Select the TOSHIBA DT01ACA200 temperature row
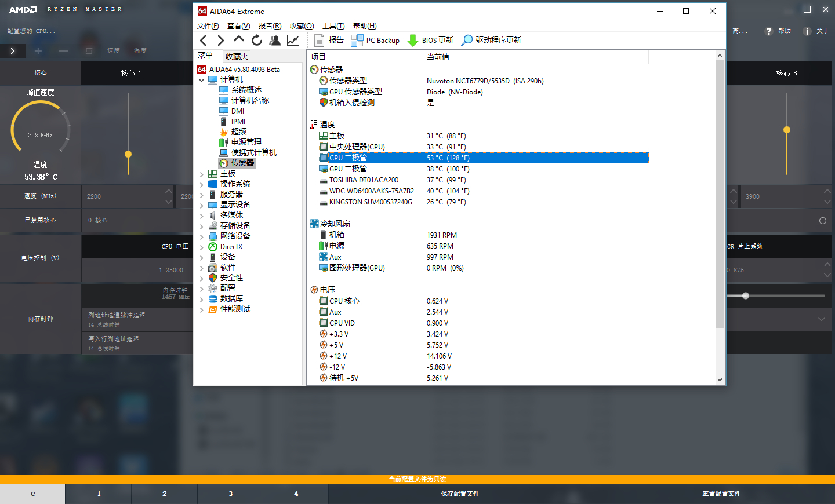835x504 pixels. point(483,180)
